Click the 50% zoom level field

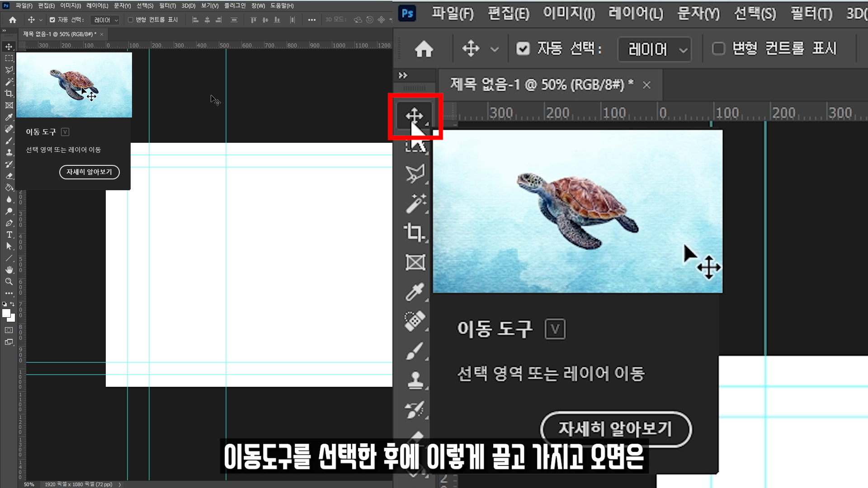pyautogui.click(x=29, y=484)
